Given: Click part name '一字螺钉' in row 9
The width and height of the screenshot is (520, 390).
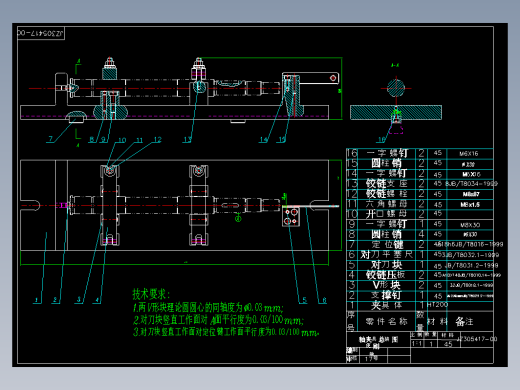Looking at the screenshot, I should [386, 224].
